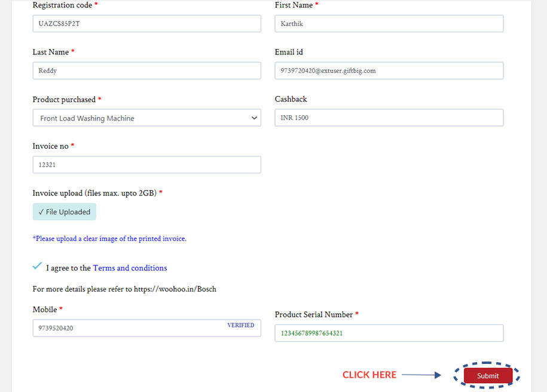Click the Registration code input field
547x392 pixels.
(147, 23)
